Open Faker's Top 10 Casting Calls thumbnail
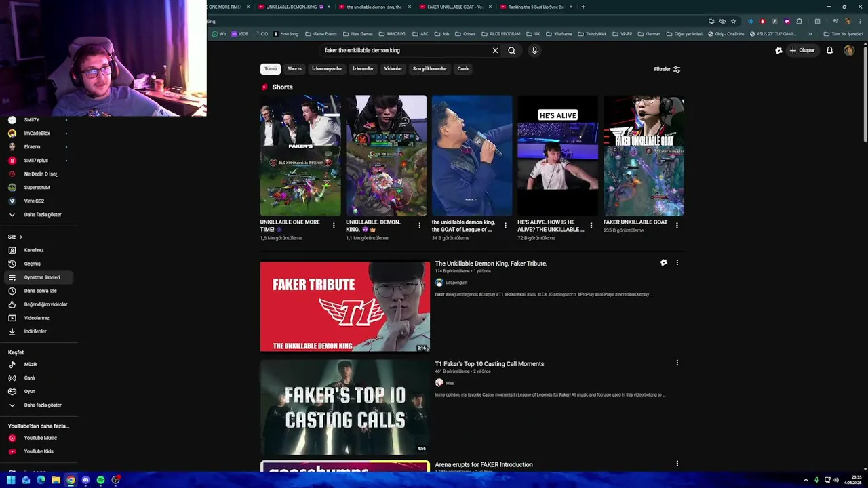The width and height of the screenshot is (868, 488). (x=345, y=407)
